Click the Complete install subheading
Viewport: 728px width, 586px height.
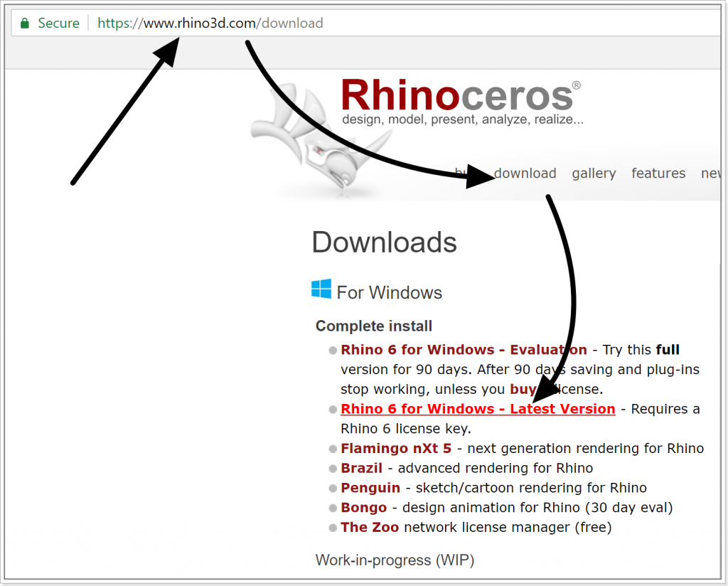click(x=374, y=326)
